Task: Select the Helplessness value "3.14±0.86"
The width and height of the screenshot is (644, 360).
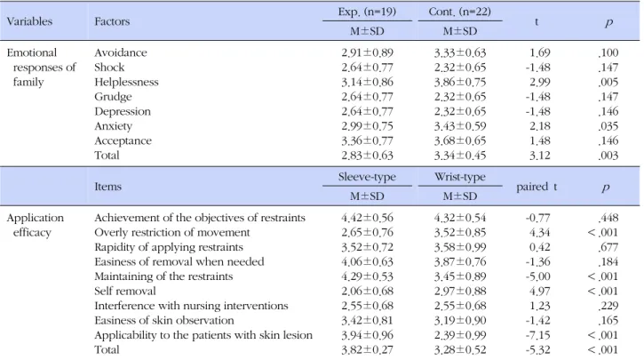Action: 367,82
